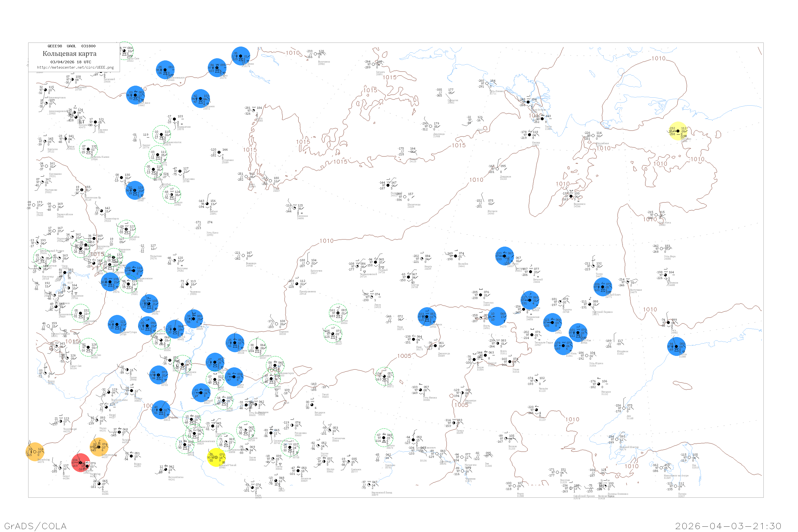
Task: Click the Оймякон 24688 station plot
Action: coord(666,276)
